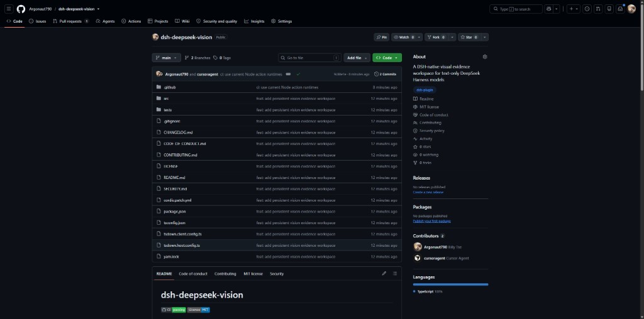View the 2 Commits history
The width and height of the screenshot is (644, 319).
pyautogui.click(x=386, y=74)
